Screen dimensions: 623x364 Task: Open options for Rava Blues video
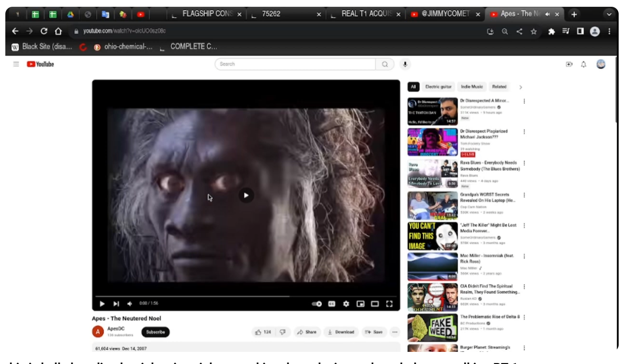click(524, 163)
